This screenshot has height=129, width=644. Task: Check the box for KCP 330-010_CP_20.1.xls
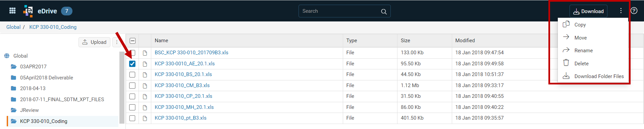click(x=132, y=96)
